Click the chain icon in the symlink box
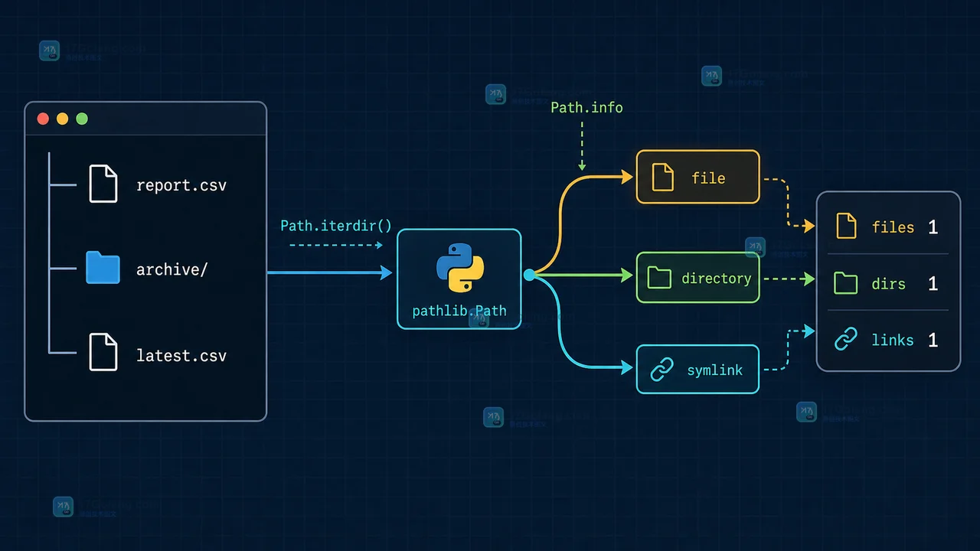980x551 pixels. [x=661, y=370]
